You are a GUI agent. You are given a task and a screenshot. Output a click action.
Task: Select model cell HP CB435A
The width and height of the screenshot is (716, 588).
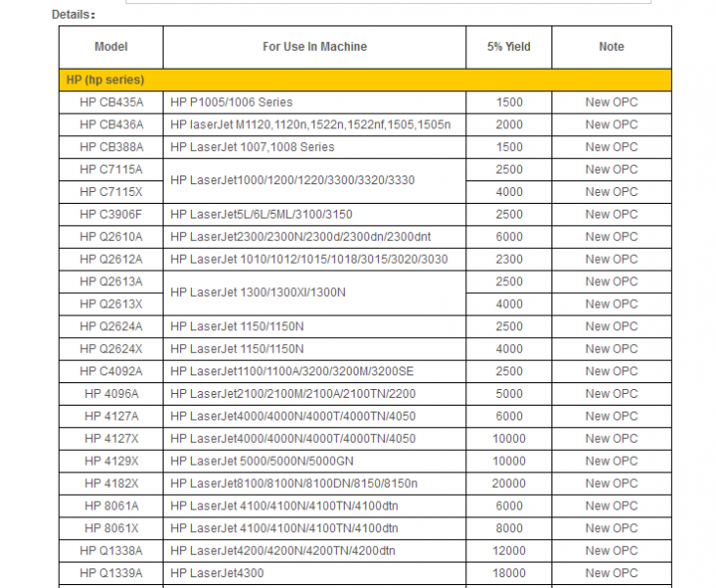tap(111, 102)
